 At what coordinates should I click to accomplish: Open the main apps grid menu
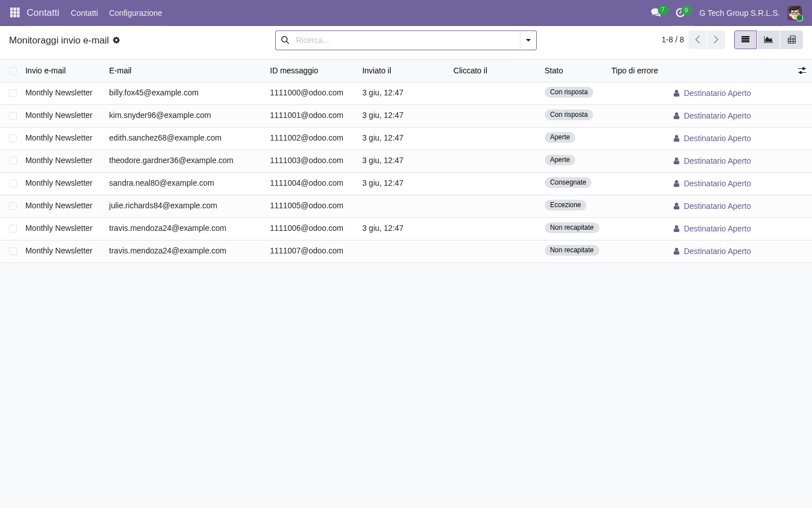[x=15, y=12]
